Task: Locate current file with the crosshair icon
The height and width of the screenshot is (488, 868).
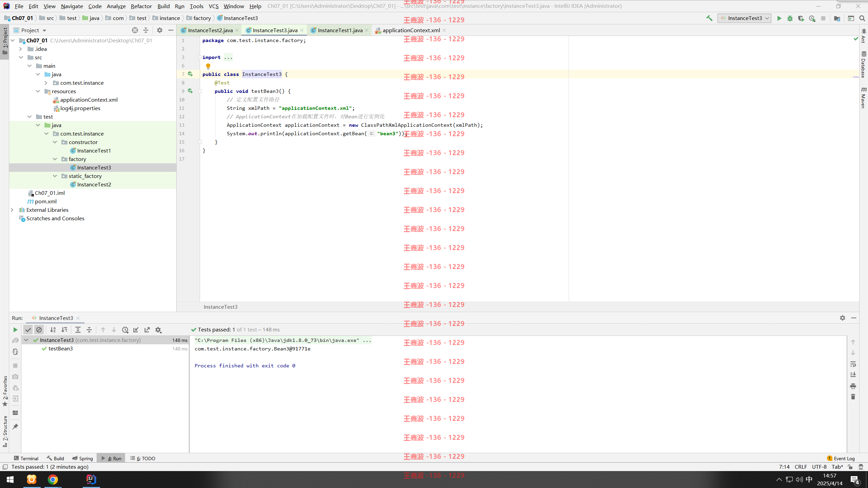Action: tap(135, 30)
